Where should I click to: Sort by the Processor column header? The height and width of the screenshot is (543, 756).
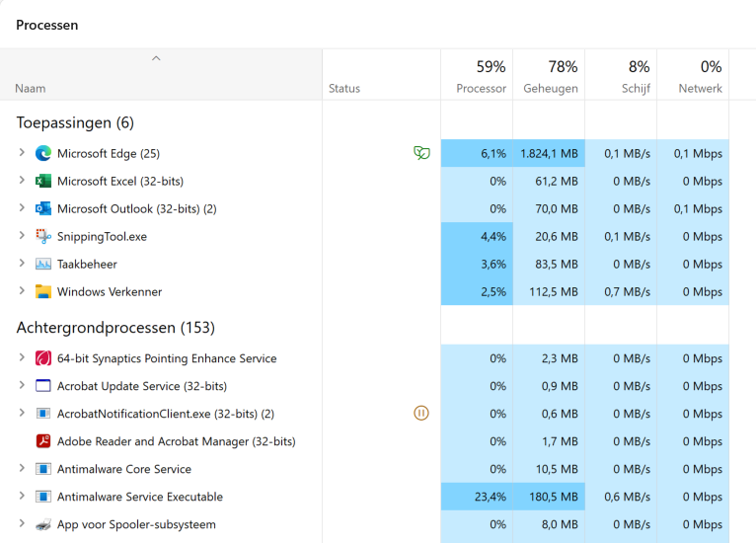point(477,75)
